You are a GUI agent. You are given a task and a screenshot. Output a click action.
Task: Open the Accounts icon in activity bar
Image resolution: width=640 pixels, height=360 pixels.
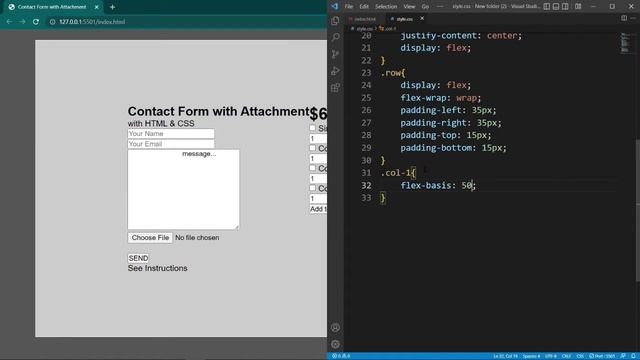point(336,328)
